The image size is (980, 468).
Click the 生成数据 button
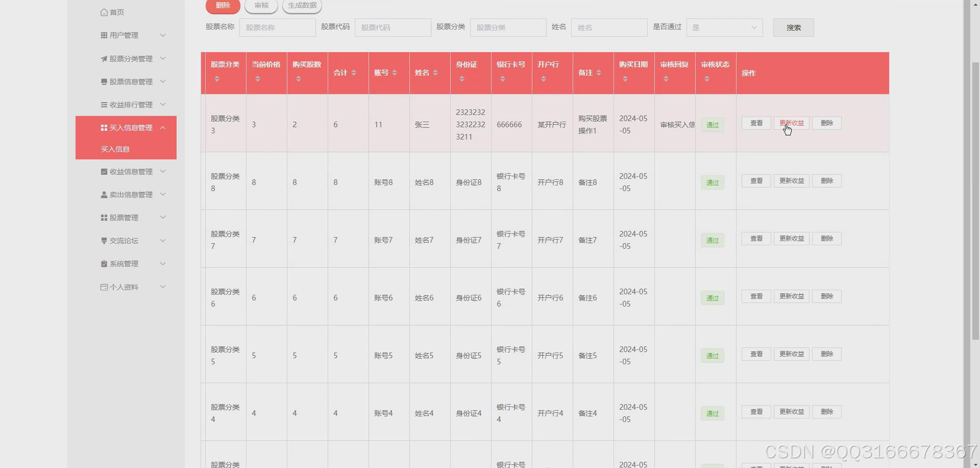point(302,6)
